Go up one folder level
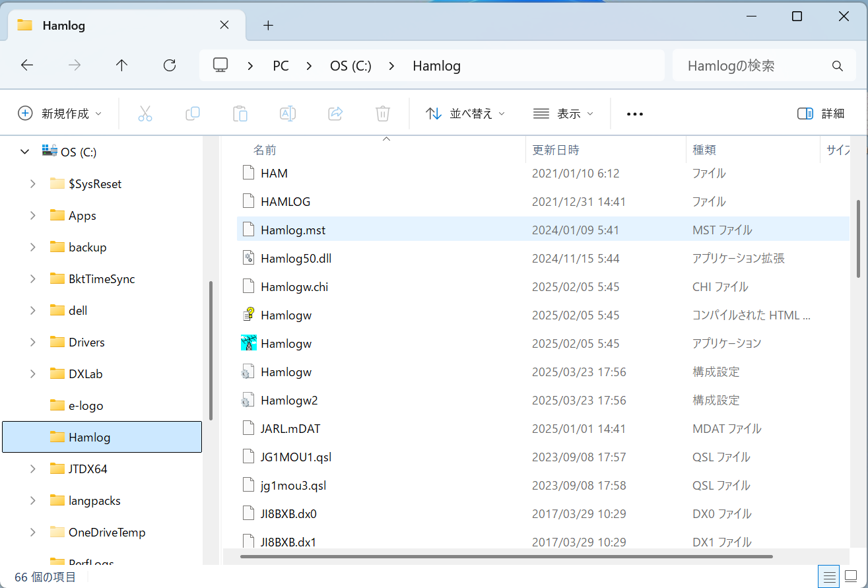The height and width of the screenshot is (588, 868). coord(121,65)
